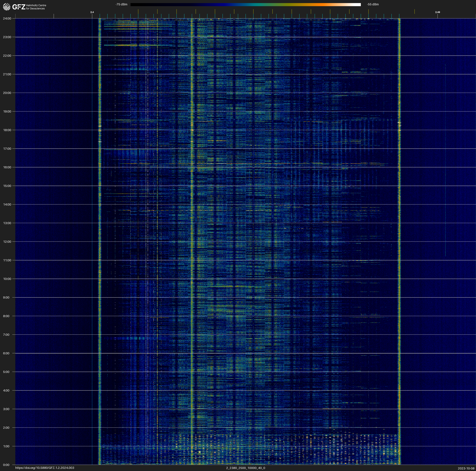Click the 9:00 time axis label

pos(6,297)
